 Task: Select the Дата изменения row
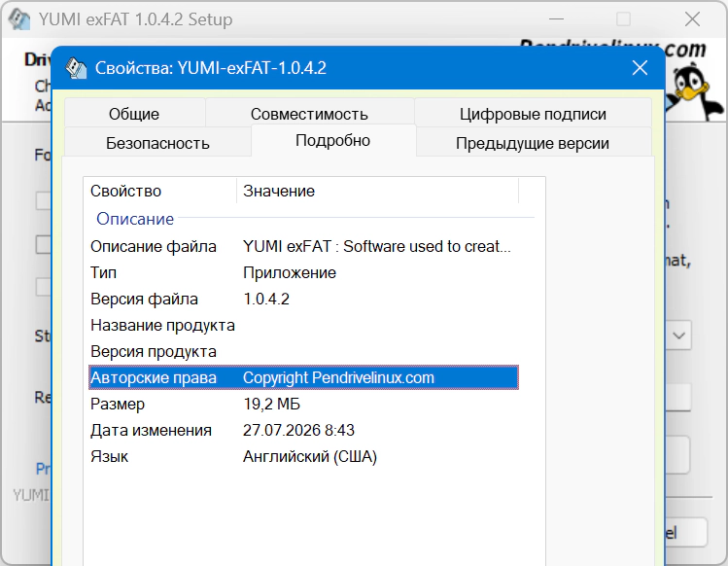303,430
